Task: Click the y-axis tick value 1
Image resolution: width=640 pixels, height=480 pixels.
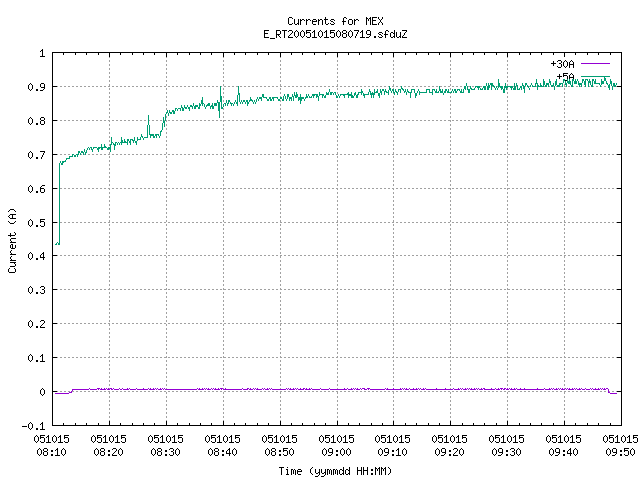Action: (42, 53)
